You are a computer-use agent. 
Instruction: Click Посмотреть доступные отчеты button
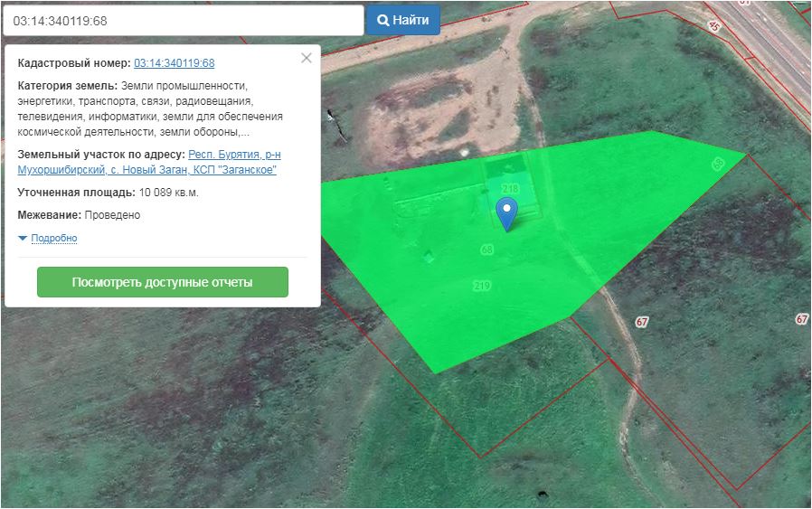tap(162, 282)
